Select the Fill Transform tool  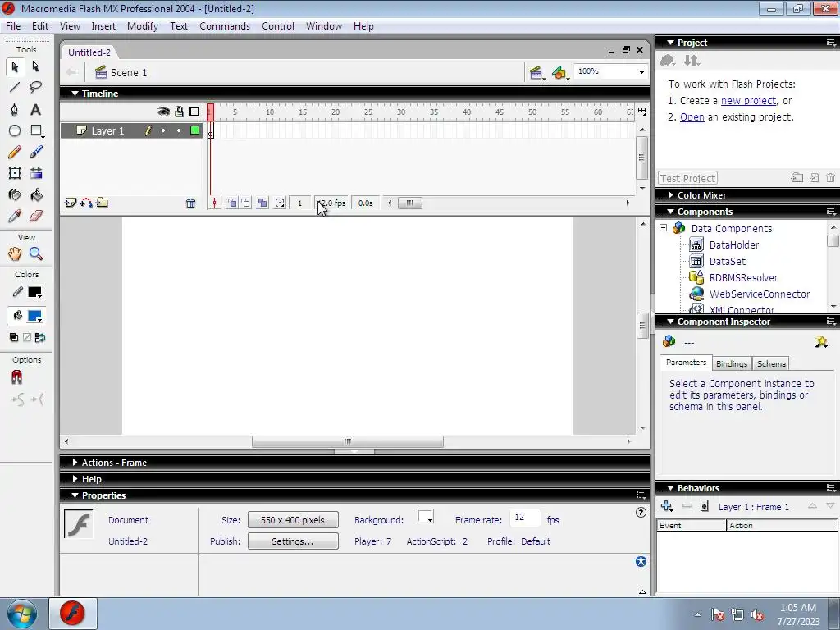coord(35,173)
